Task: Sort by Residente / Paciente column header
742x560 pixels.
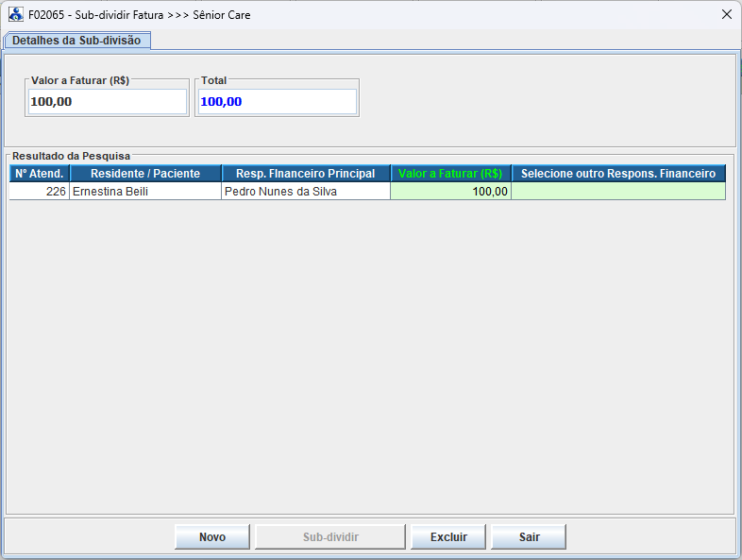Action: tap(145, 174)
